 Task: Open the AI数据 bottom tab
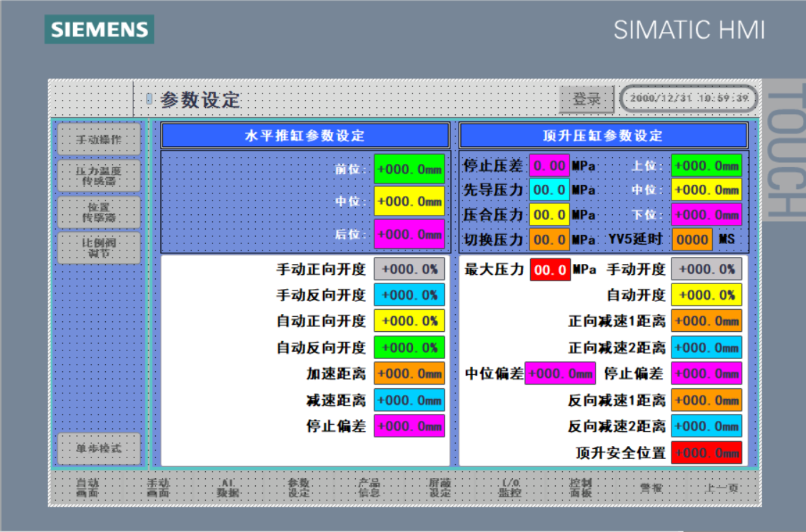[228, 487]
